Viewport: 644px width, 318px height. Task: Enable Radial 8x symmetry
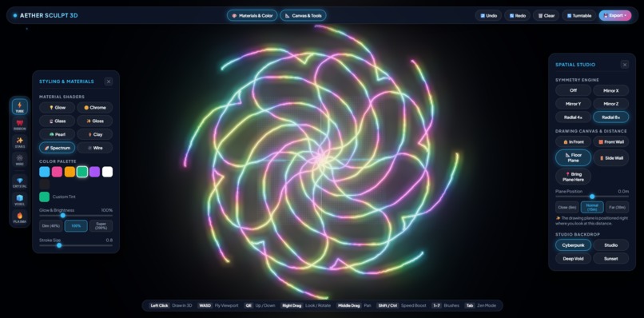pos(610,117)
